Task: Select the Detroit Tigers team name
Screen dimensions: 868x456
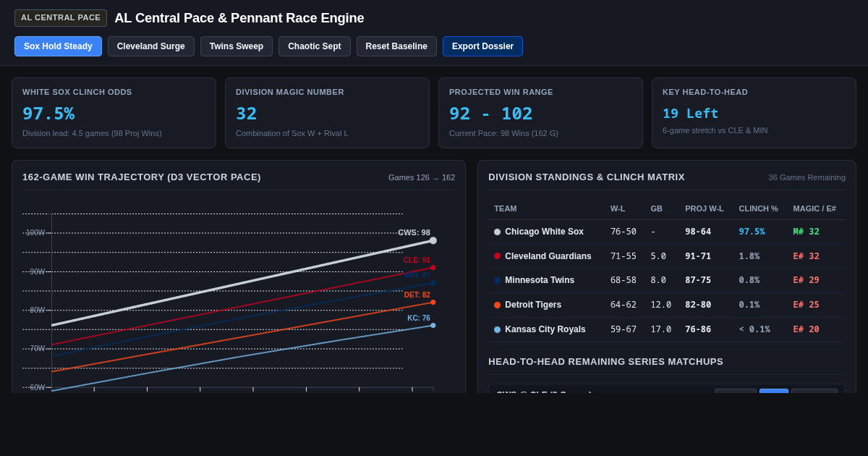Action: click(x=533, y=305)
